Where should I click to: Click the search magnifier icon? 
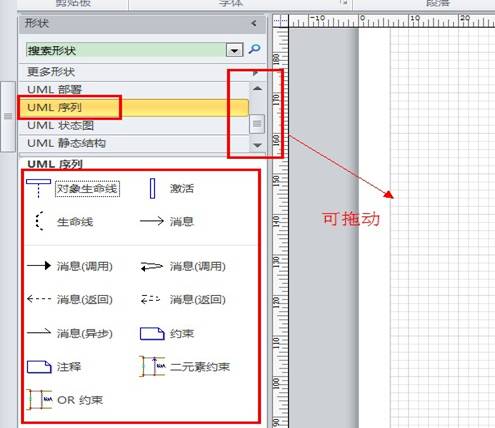click(255, 49)
